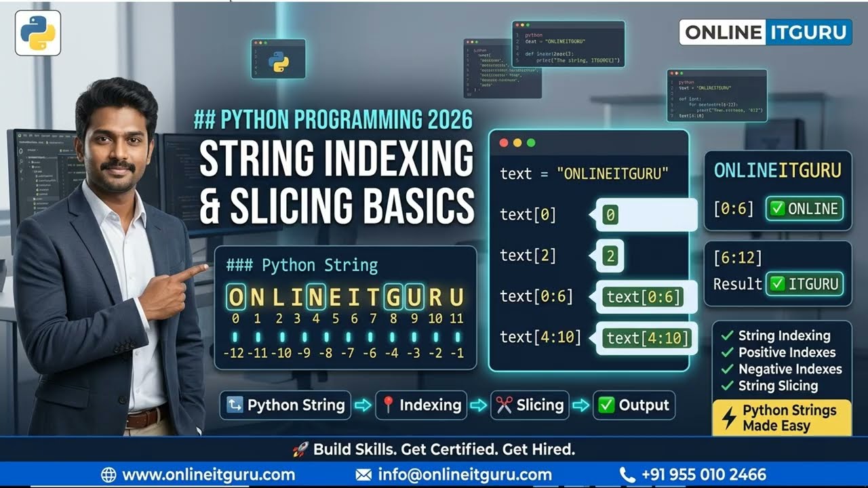Screen dimensions: 868x488
Task: Click the checkmark next to String Slicing
Action: (x=728, y=386)
